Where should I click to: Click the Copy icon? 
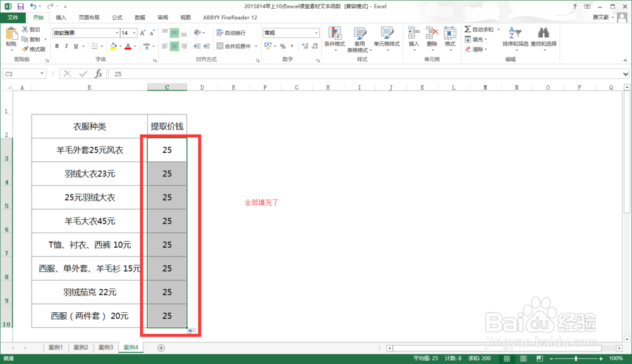(25, 39)
